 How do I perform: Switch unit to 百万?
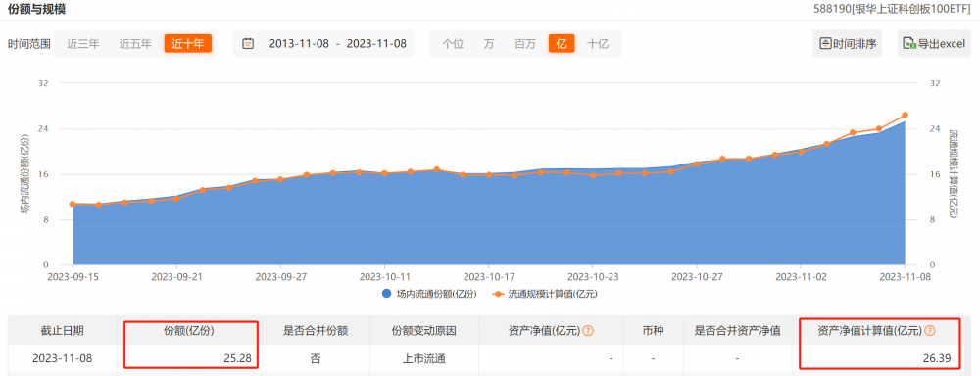(525, 44)
